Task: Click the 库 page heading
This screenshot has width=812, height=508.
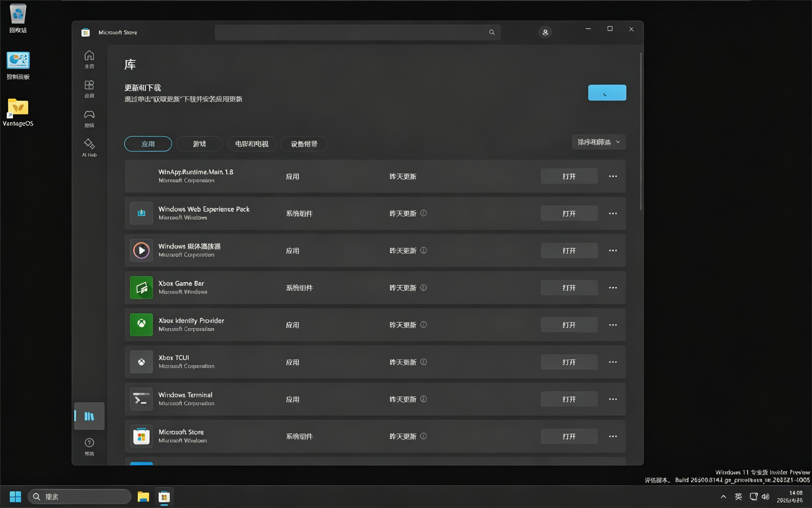Action: click(130, 64)
